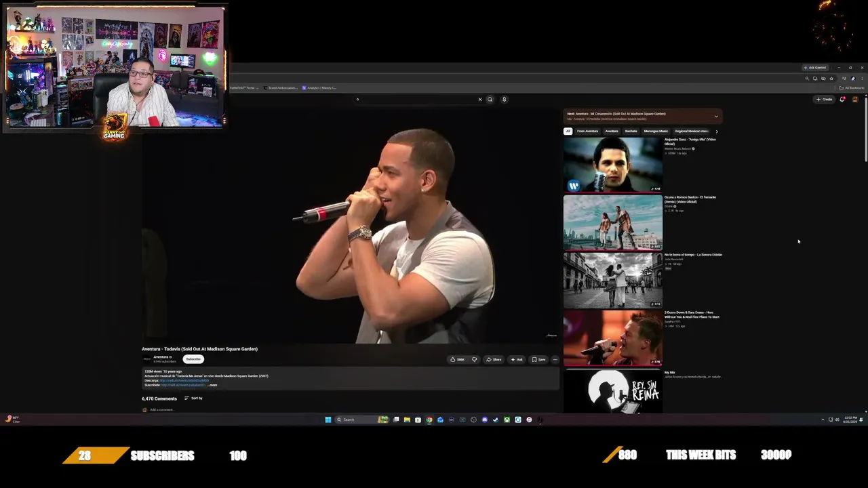Viewport: 868px width, 488px height.
Task: Open Xbox app on the taskbar
Action: point(507,420)
